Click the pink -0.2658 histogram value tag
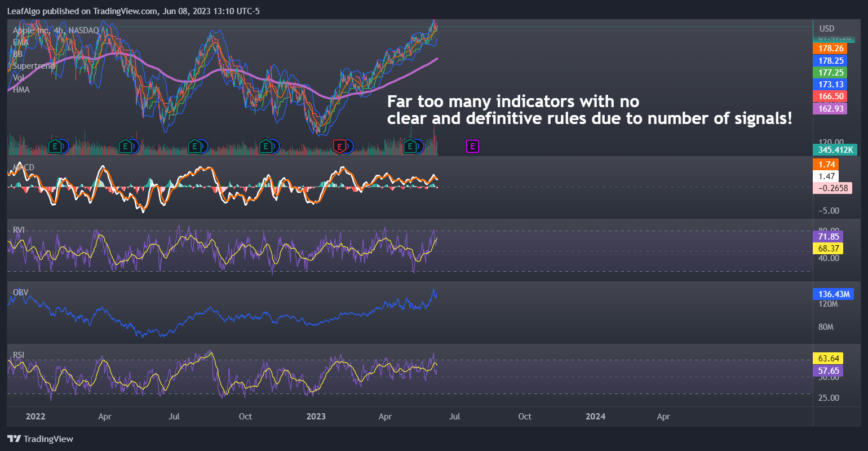 click(x=832, y=188)
